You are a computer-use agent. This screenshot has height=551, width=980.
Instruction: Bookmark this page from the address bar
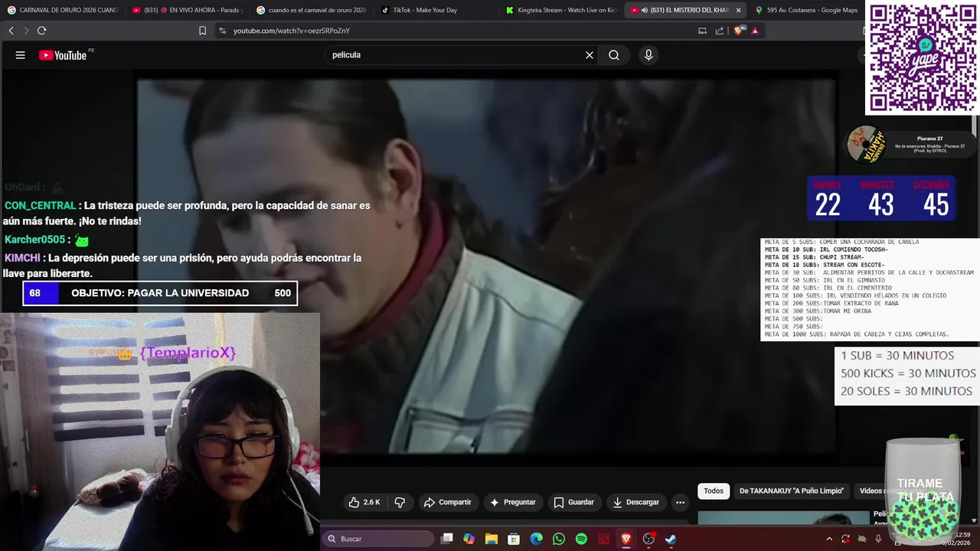tap(202, 31)
